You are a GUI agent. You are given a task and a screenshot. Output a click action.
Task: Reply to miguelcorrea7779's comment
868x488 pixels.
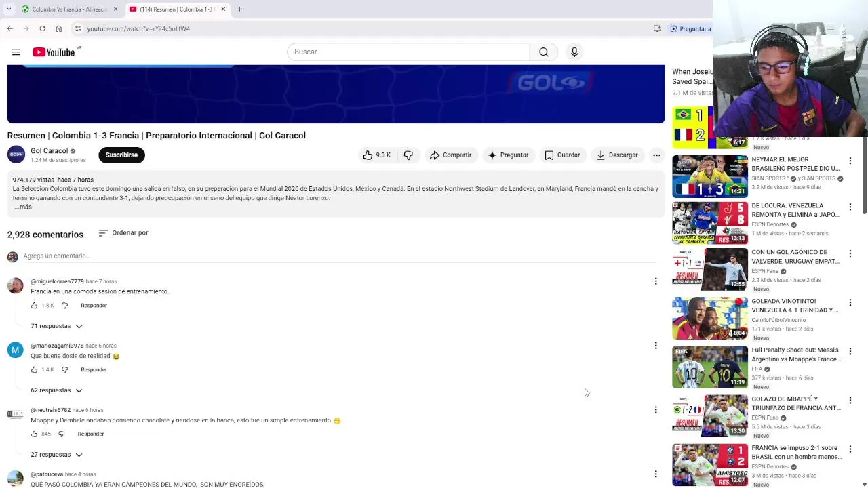click(94, 306)
